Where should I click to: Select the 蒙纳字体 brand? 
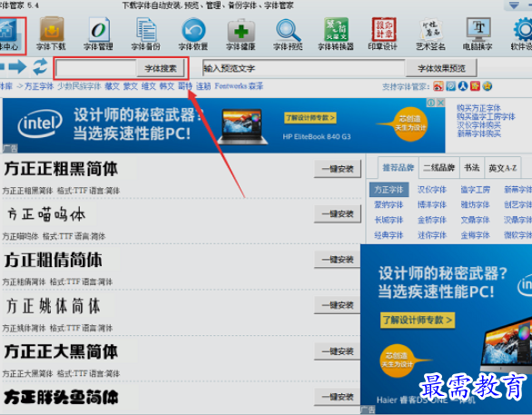click(389, 204)
